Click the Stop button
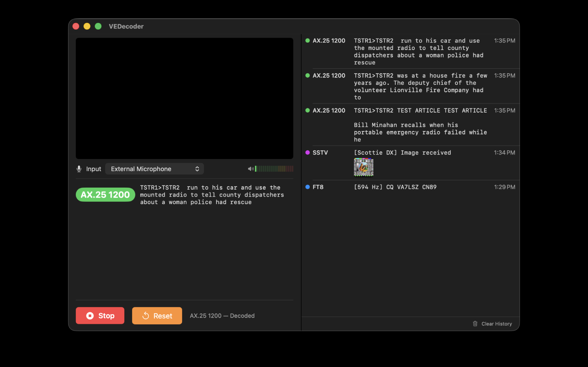Image resolution: width=588 pixels, height=367 pixels. pos(100,316)
